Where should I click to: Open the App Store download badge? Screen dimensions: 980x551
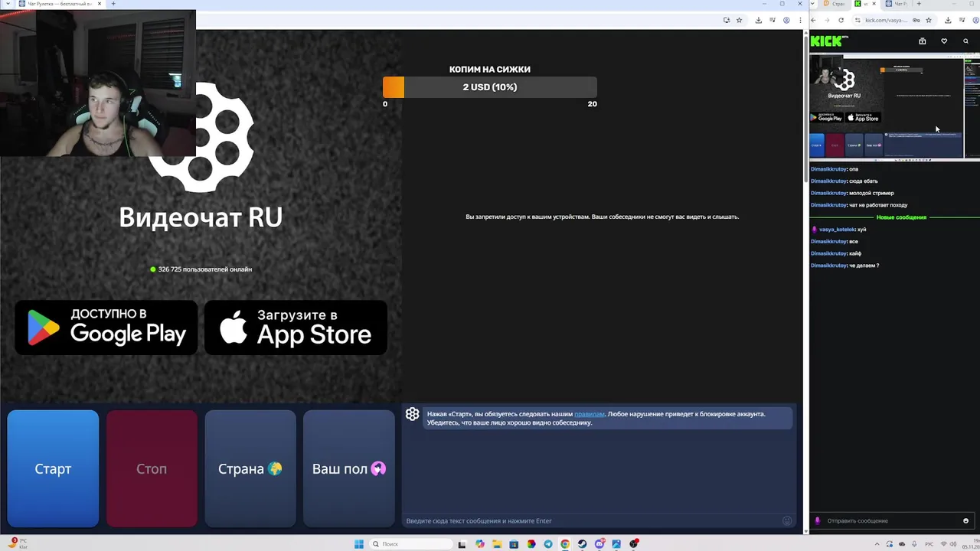coord(296,328)
